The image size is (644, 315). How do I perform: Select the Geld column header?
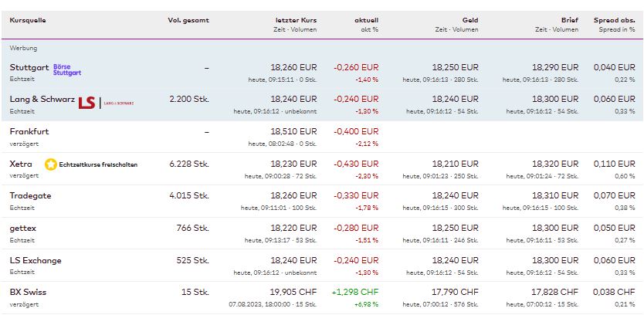coord(470,20)
